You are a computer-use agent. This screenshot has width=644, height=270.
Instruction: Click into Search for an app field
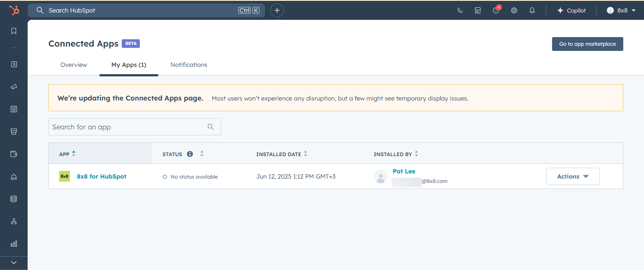pyautogui.click(x=135, y=127)
